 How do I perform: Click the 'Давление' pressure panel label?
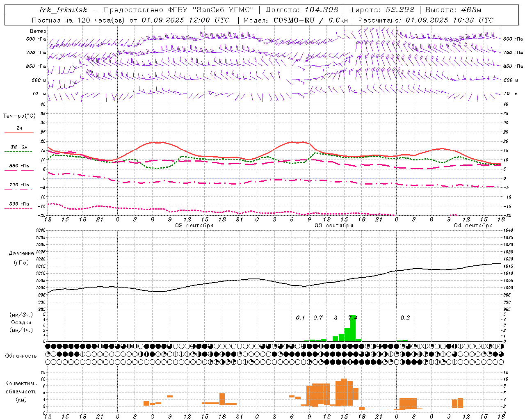pos(21,253)
